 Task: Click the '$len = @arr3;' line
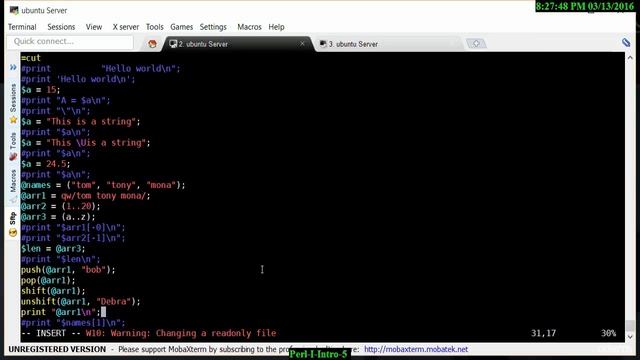click(53, 249)
